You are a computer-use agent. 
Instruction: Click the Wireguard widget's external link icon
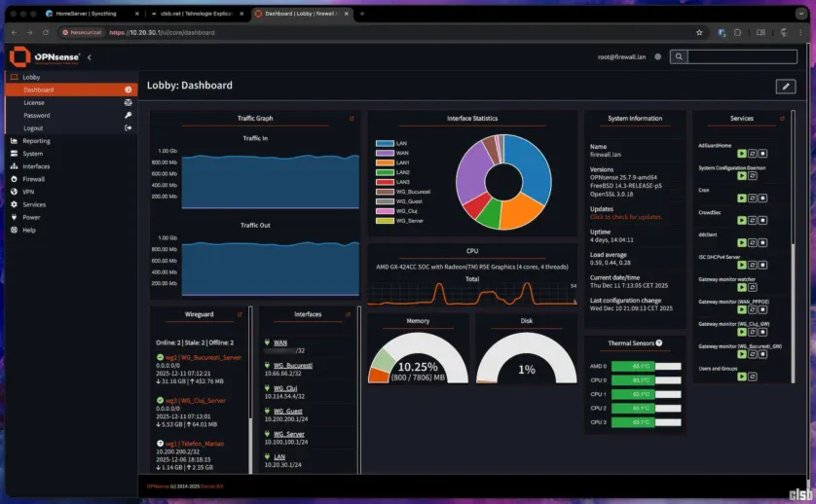(240, 314)
